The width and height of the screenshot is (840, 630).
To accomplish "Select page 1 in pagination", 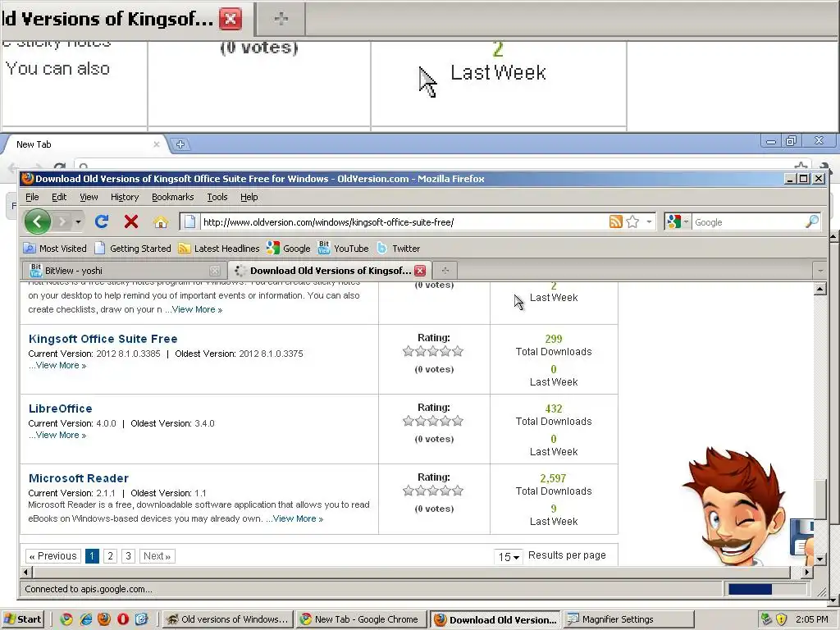I will [92, 556].
